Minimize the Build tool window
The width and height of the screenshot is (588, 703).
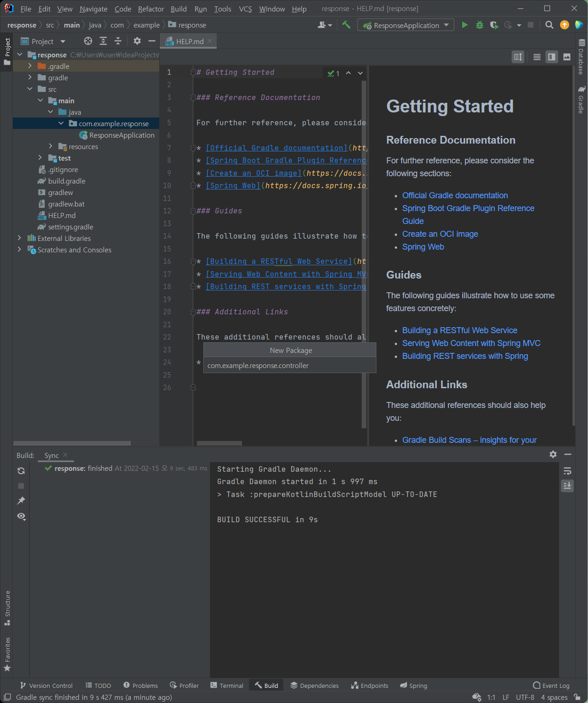click(568, 454)
